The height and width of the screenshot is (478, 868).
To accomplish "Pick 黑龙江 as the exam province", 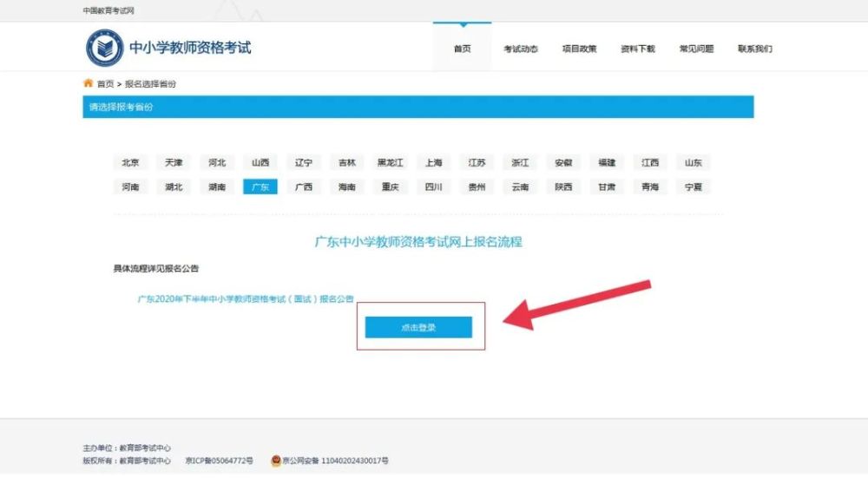I will [x=390, y=162].
